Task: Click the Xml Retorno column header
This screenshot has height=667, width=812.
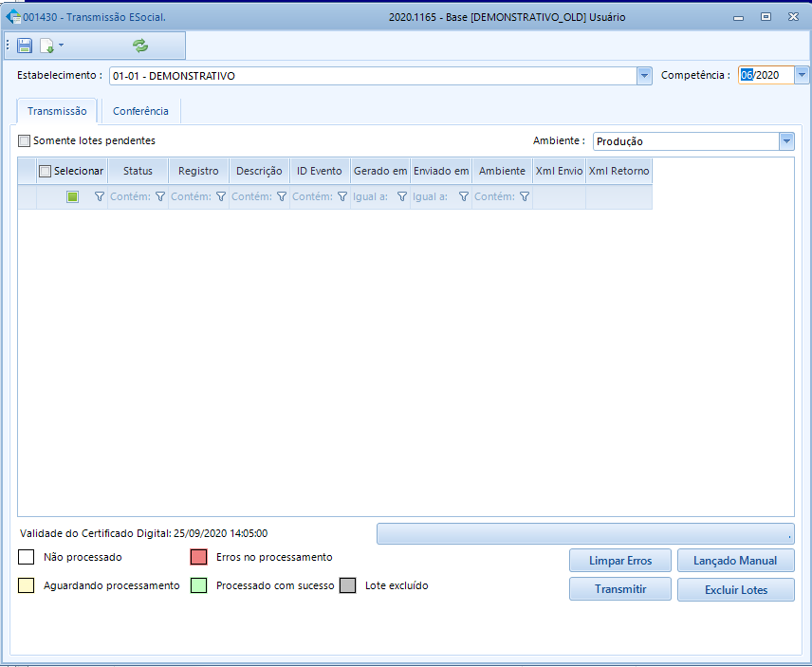Action: (x=618, y=171)
